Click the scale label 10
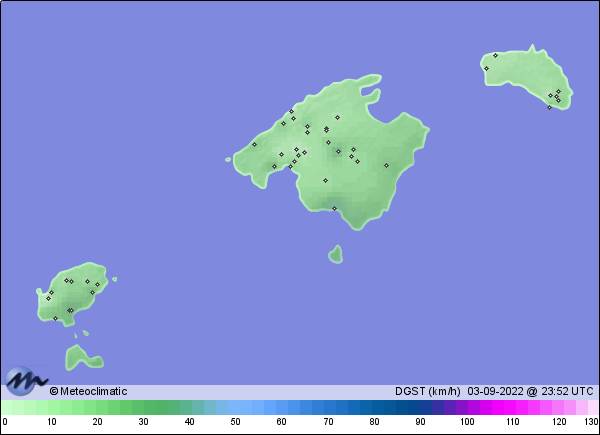 [x=52, y=422]
